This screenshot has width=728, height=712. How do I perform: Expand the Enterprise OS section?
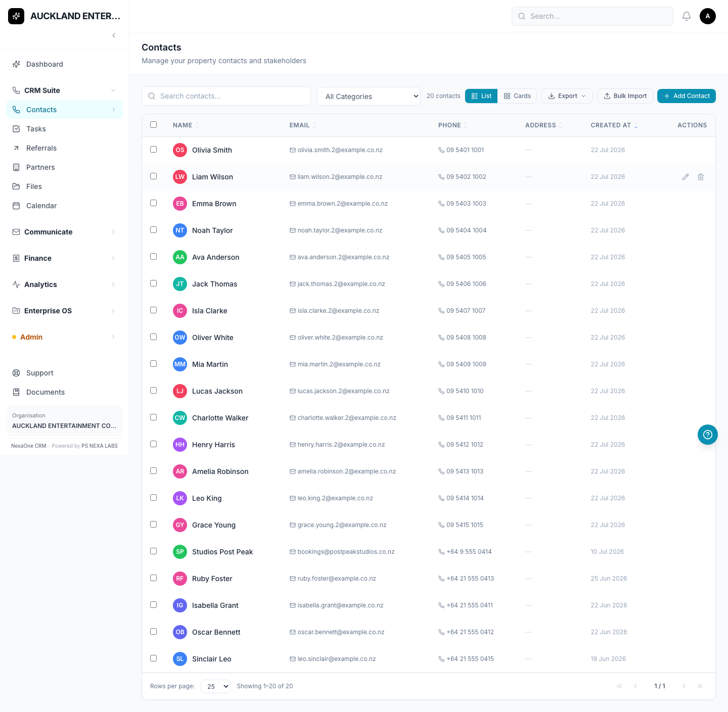click(x=64, y=311)
